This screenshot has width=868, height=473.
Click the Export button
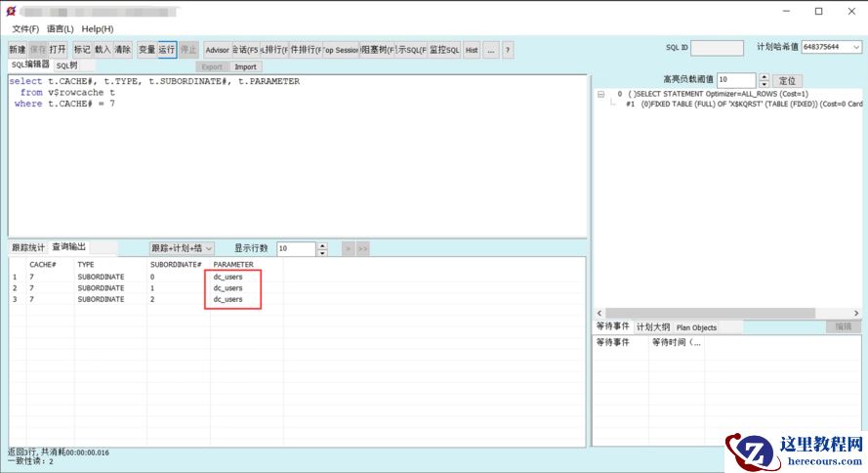212,66
